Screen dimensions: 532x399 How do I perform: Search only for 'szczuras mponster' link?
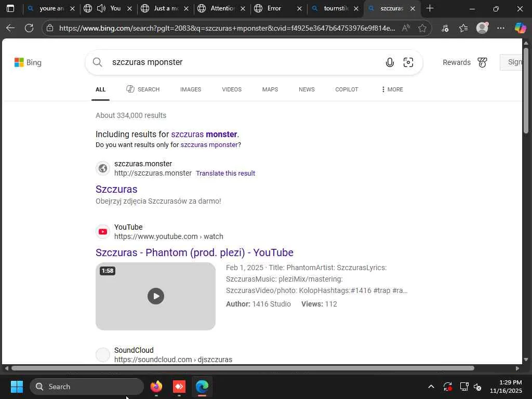[209, 145]
